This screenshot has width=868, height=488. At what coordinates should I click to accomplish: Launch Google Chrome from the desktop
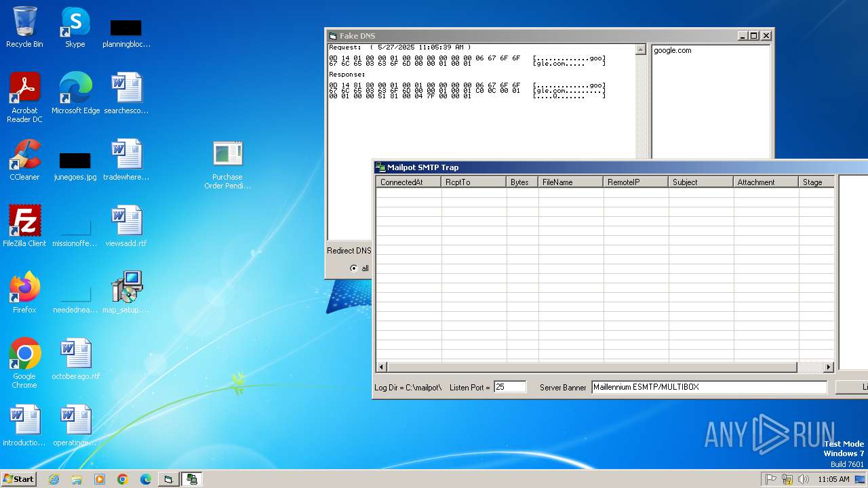(x=24, y=363)
